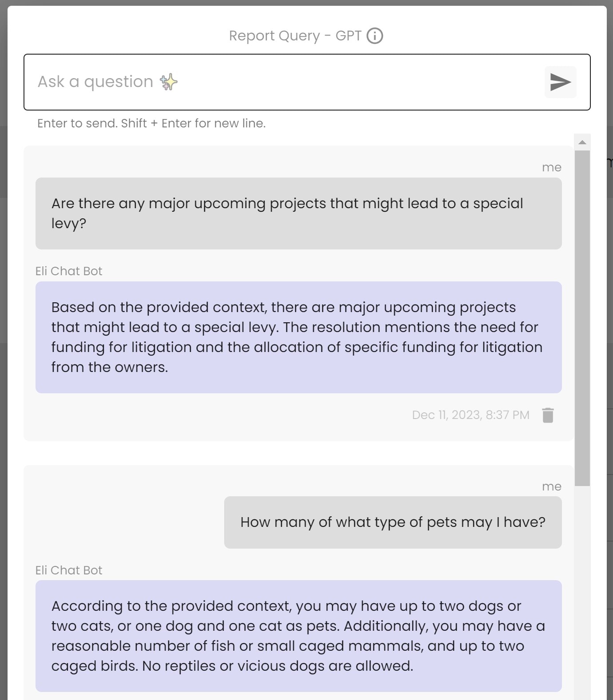Click Eli Chat Bot's litigation funding response

(297, 336)
